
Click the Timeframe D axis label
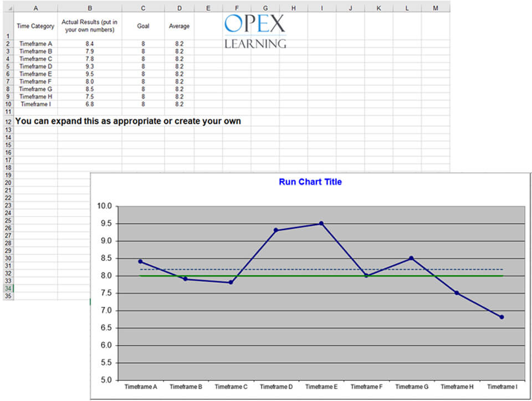pos(276,387)
